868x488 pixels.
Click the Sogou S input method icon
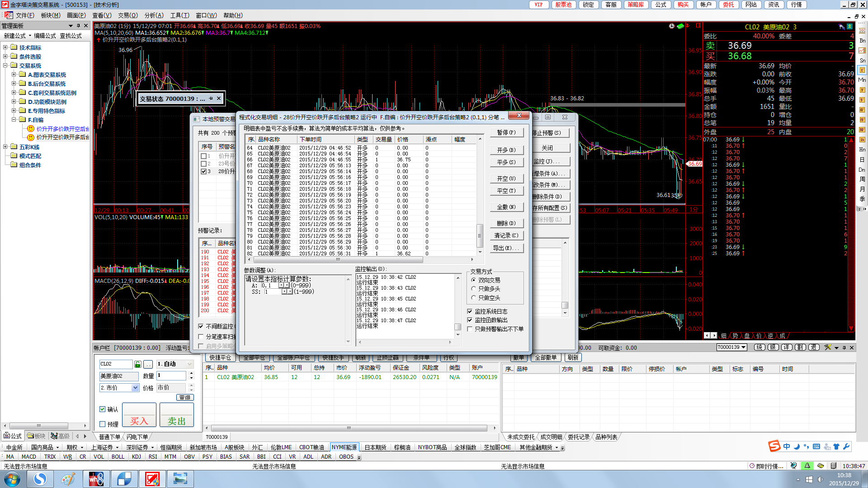774,446
